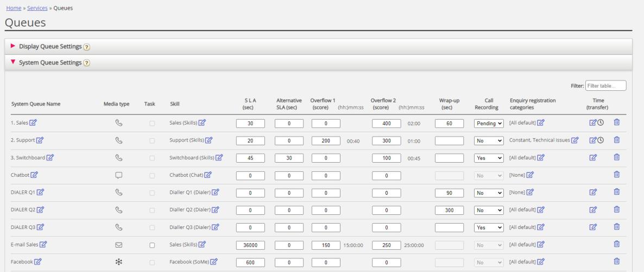This screenshot has height=272, width=644.
Task: Open Call Recording dropdown for 3. Switchboard
Action: pos(489,158)
